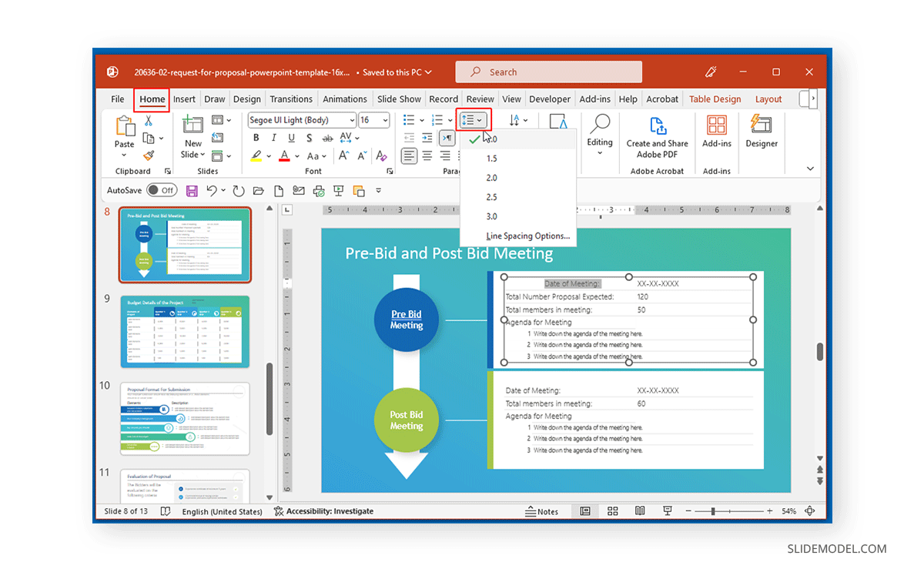Switch to the Animations ribbon tab
Image resolution: width=924 pixels, height=572 pixels.
[x=344, y=99]
